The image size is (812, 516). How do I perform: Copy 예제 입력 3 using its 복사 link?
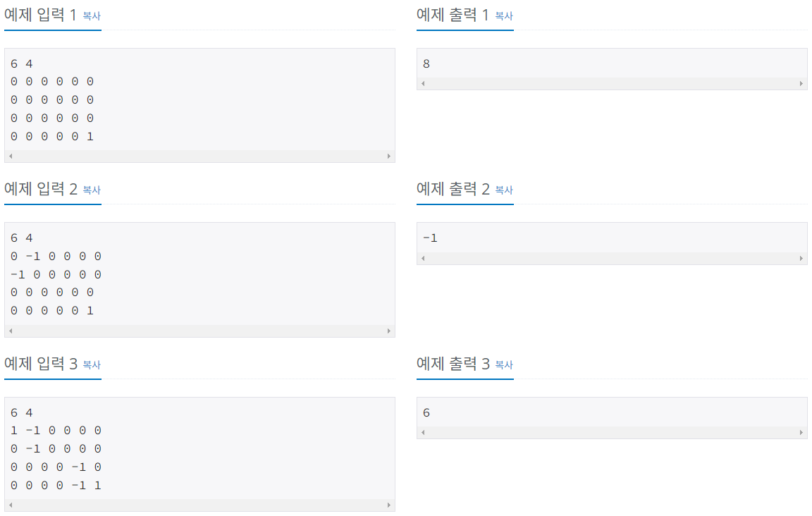[92, 365]
